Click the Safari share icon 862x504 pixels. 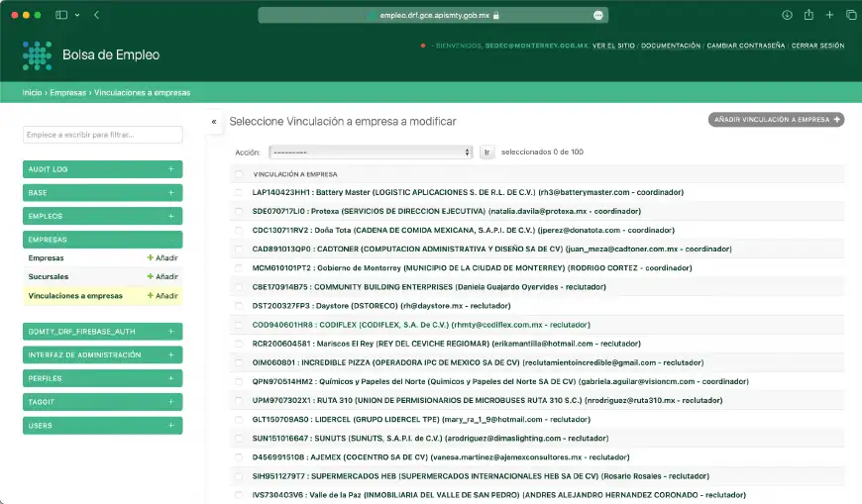[808, 15]
